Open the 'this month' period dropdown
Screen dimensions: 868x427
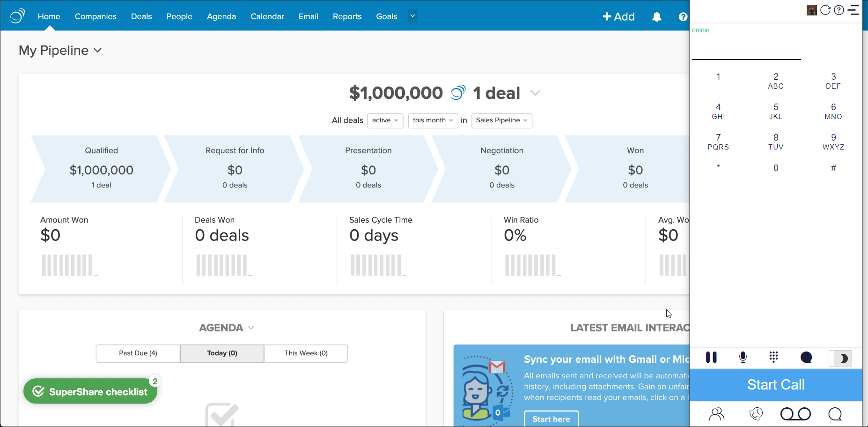click(433, 120)
